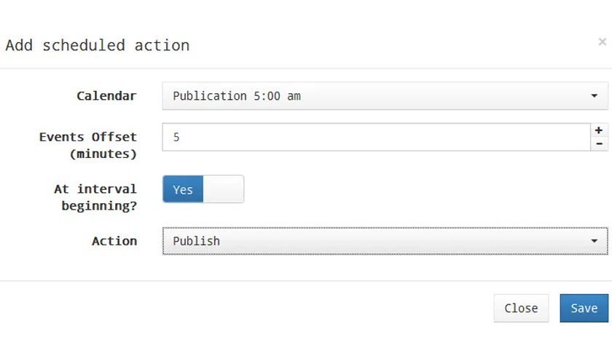Open the dropdown showing Publish

[x=385, y=241]
